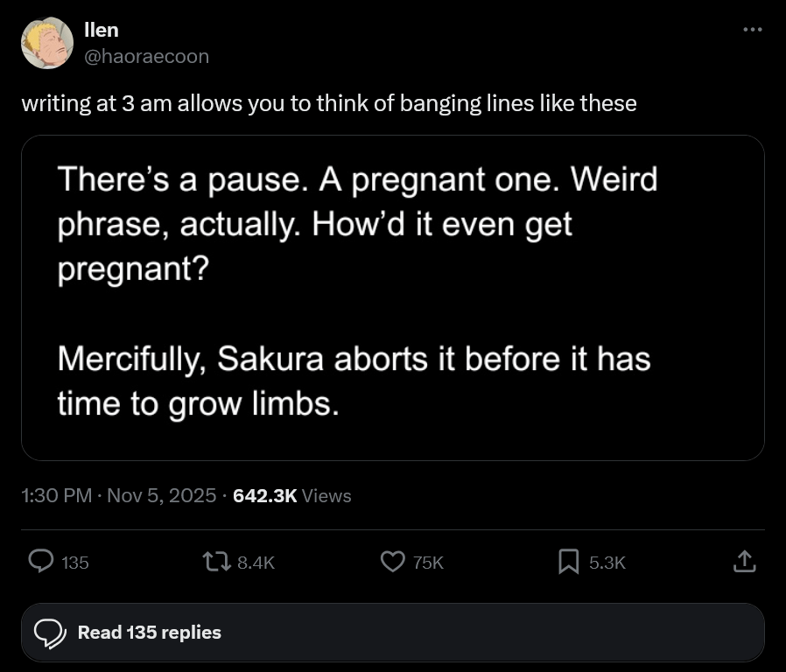
Task: Click the 8.4K repost count
Action: [x=256, y=563]
